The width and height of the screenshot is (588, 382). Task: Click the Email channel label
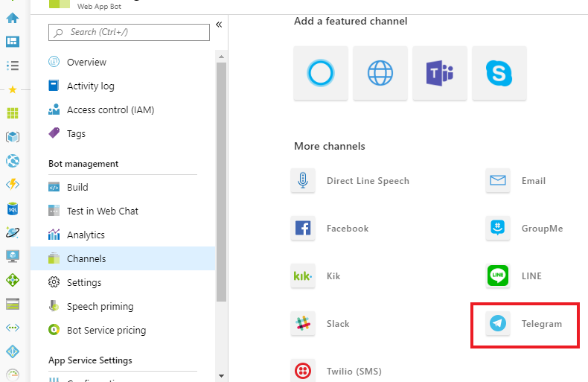(x=533, y=181)
